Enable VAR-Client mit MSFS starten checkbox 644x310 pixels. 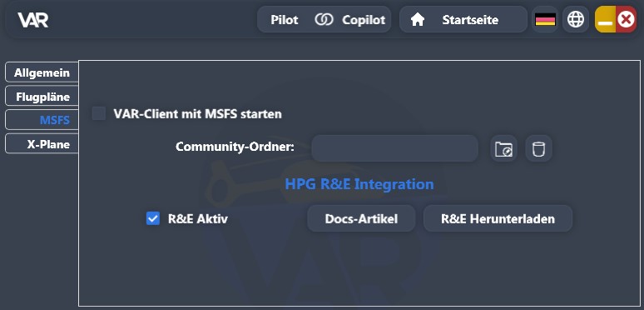(x=99, y=113)
